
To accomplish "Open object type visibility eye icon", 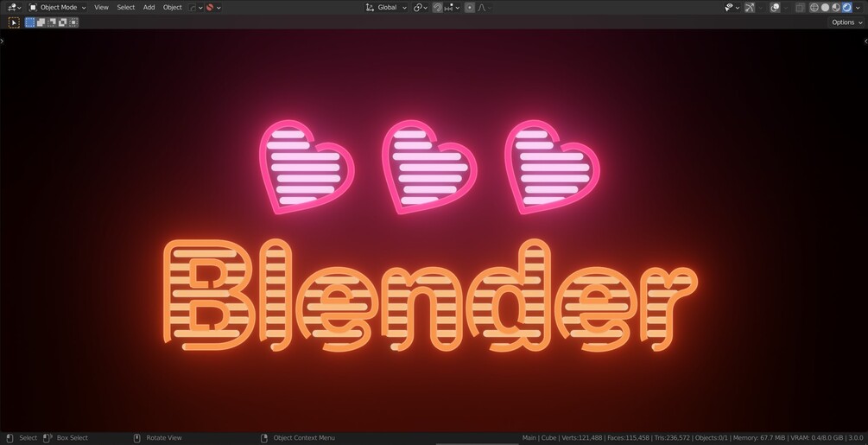I will coord(729,8).
